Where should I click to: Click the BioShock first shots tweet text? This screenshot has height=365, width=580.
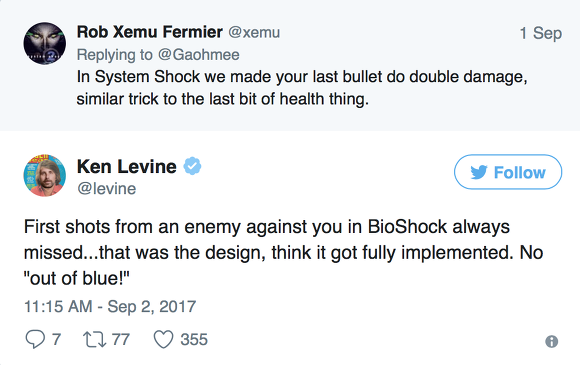283,252
